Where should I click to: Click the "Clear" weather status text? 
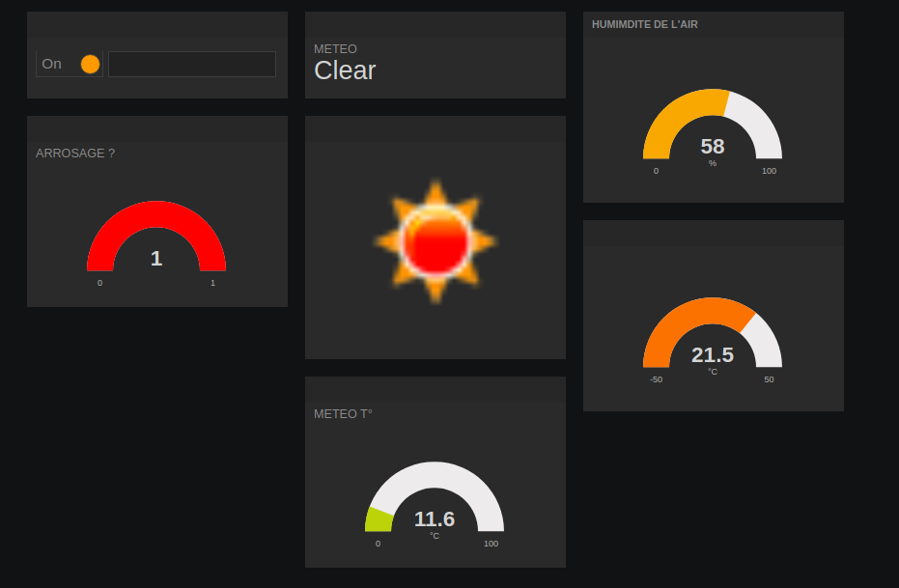(345, 70)
